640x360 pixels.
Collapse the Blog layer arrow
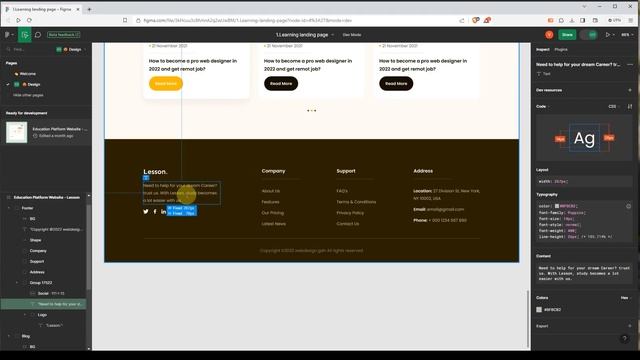point(9,336)
